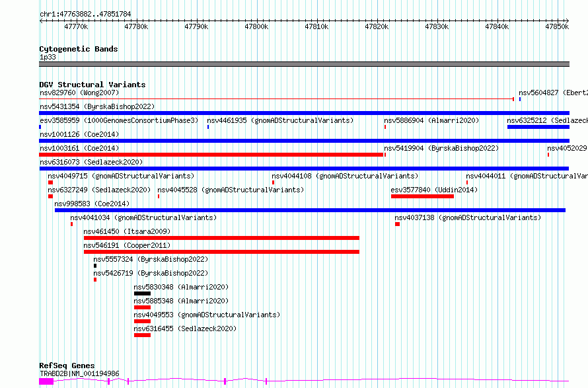Screen dimensions: 588x388
Task: Click the 47770k ruler position label
Action: coord(76,26)
